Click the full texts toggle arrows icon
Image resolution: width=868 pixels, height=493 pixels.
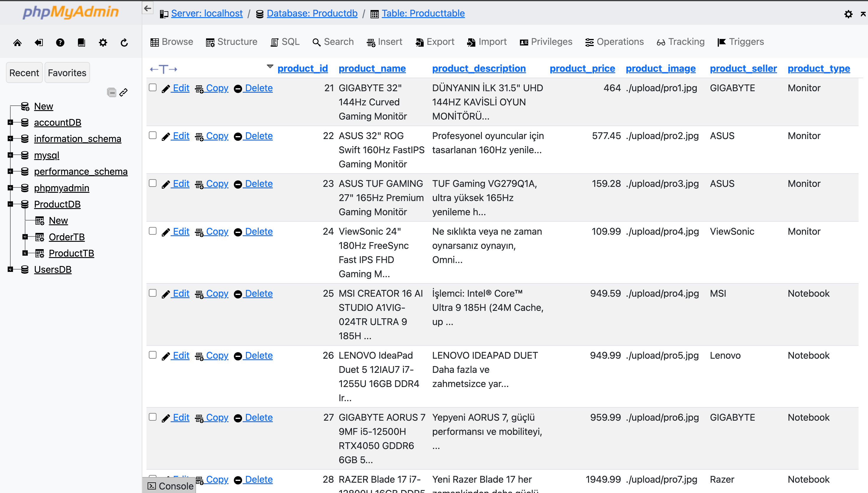[x=164, y=69]
